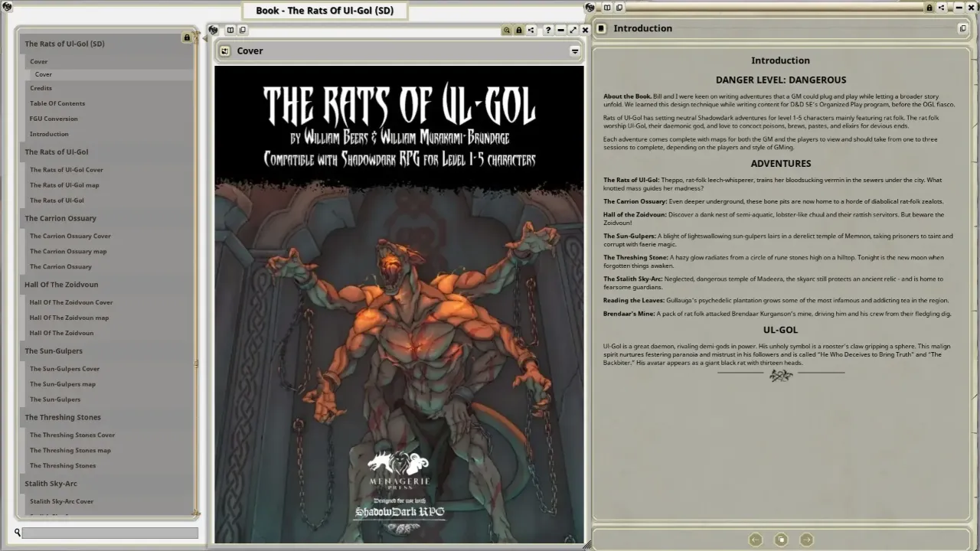Click the 'UL-GOL' section heading
The width and height of the screenshot is (980, 551).
[781, 330]
